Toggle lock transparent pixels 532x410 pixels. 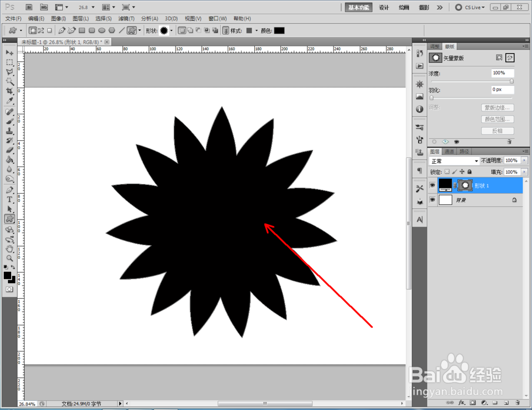[x=447, y=172]
